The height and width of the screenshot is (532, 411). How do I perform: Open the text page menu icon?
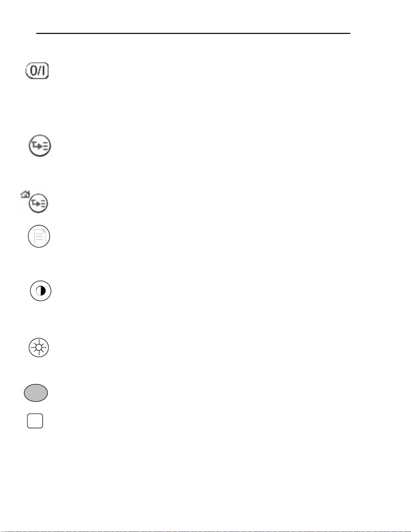(x=39, y=236)
